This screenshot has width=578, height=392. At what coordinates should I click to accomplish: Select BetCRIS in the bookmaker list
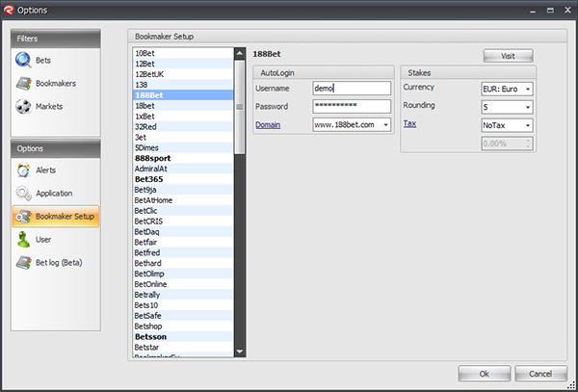coord(183,222)
